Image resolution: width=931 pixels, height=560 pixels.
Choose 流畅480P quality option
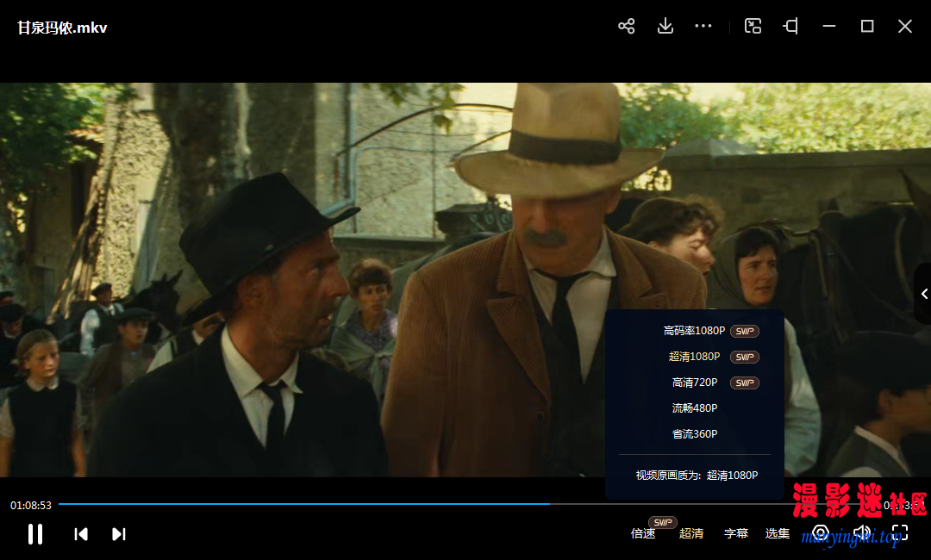[x=694, y=408]
